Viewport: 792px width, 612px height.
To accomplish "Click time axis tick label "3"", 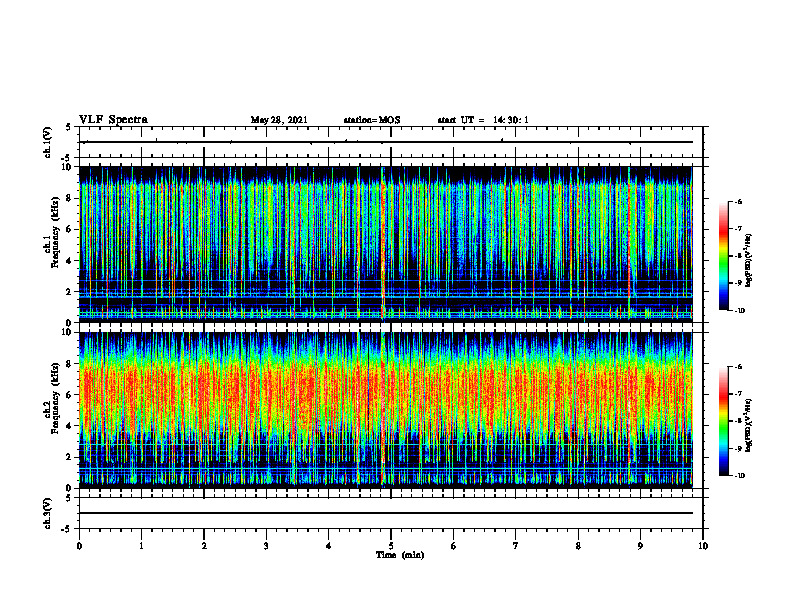I will [x=266, y=546].
